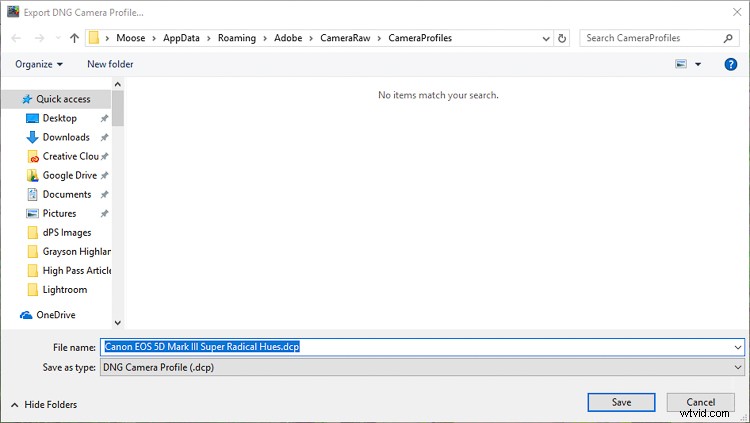The width and height of the screenshot is (750, 423).
Task: Open Creative Cloud folder in sidebar
Action: coord(70,156)
